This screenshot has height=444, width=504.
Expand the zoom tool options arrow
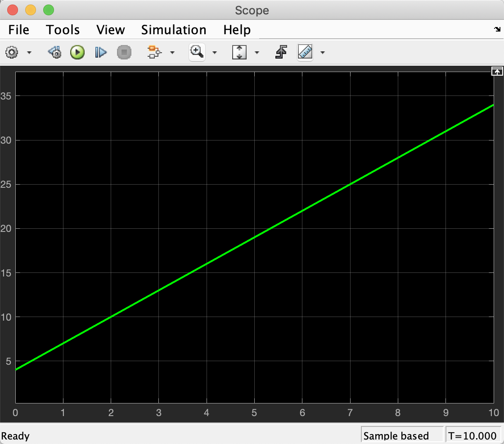click(215, 52)
